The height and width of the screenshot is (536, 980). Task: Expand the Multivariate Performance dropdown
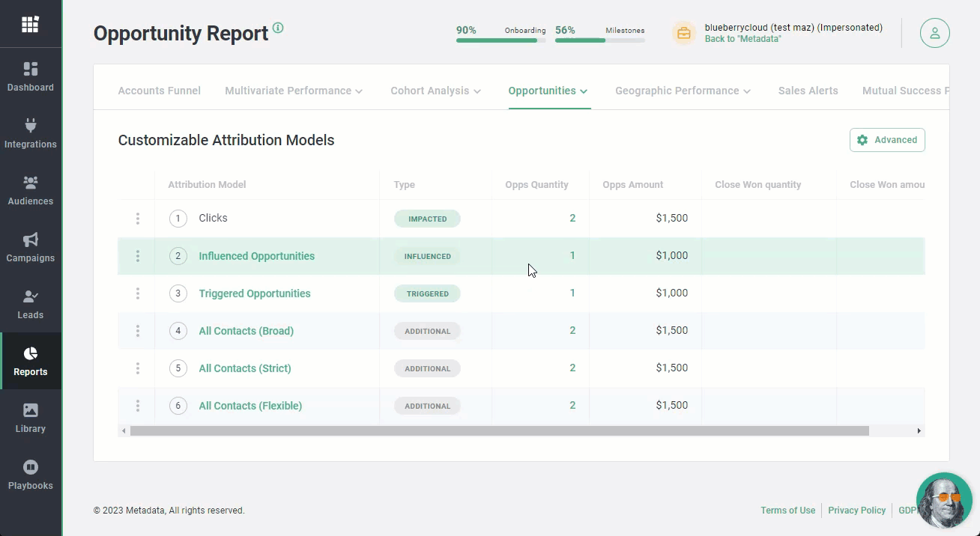(x=294, y=91)
